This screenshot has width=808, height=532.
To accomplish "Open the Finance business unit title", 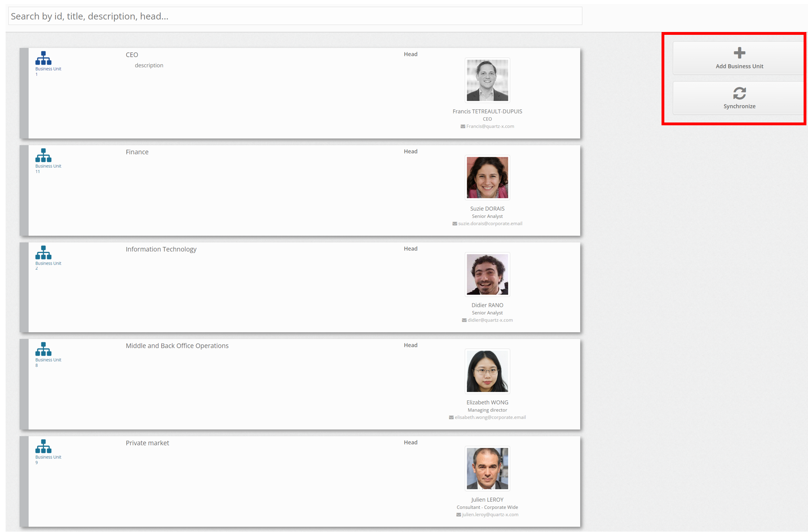I will point(137,152).
